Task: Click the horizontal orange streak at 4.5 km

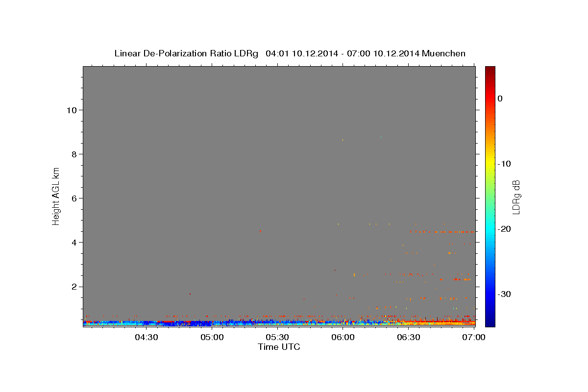Action: pyautogui.click(x=444, y=232)
